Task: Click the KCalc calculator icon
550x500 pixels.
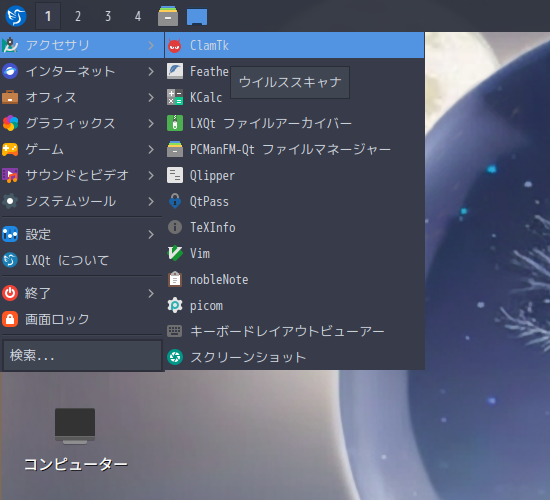Action: pyautogui.click(x=175, y=97)
